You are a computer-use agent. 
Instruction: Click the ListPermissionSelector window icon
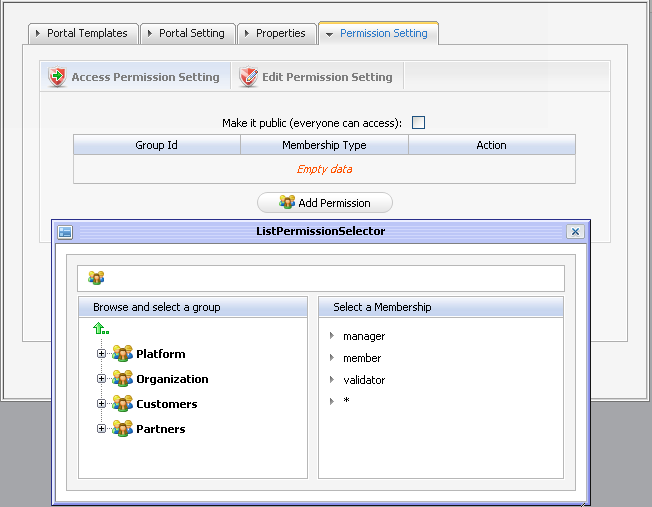tap(66, 232)
